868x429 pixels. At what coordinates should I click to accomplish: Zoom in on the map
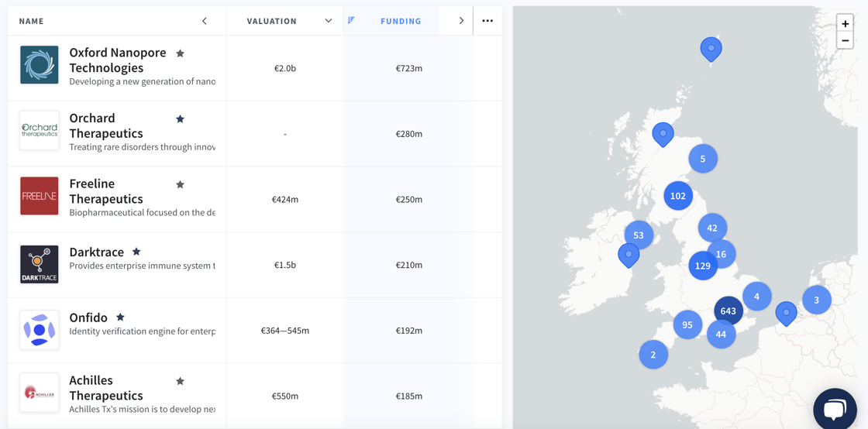pyautogui.click(x=845, y=24)
